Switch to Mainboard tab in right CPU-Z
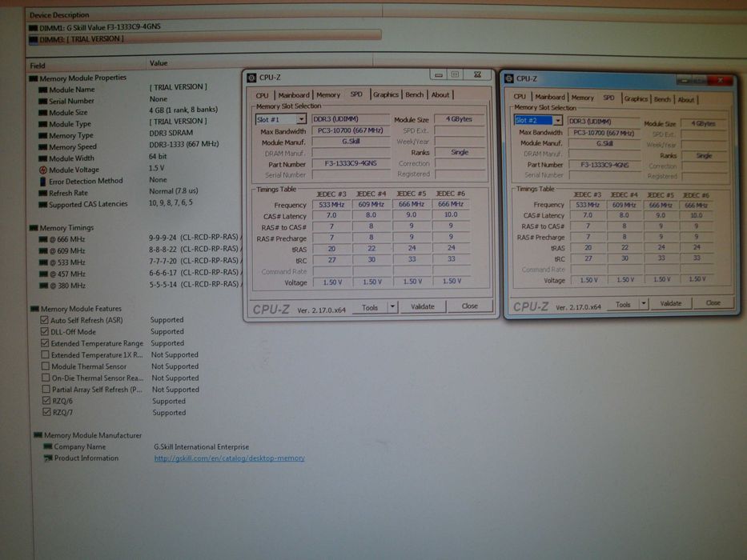Image resolution: width=747 pixels, height=560 pixels. (x=549, y=97)
